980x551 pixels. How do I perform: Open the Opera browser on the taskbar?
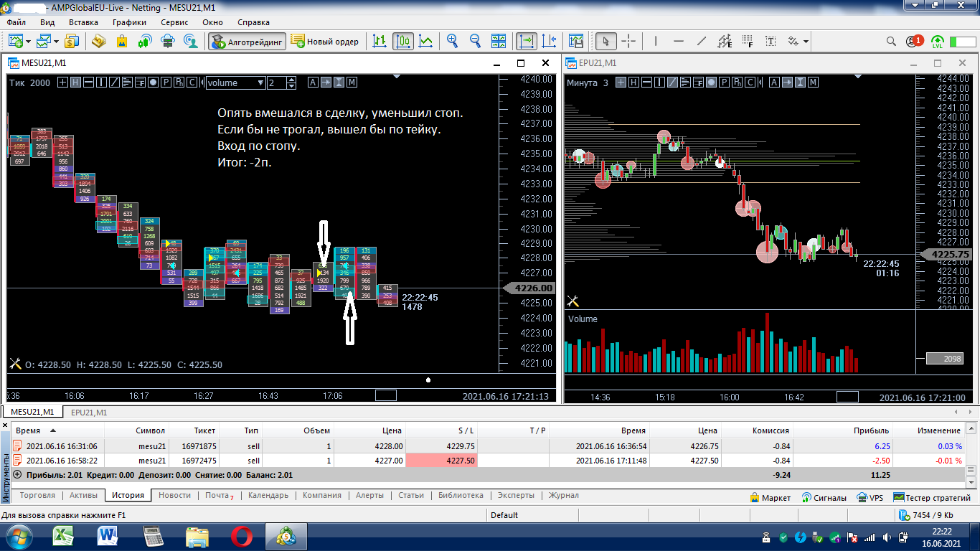pos(242,536)
